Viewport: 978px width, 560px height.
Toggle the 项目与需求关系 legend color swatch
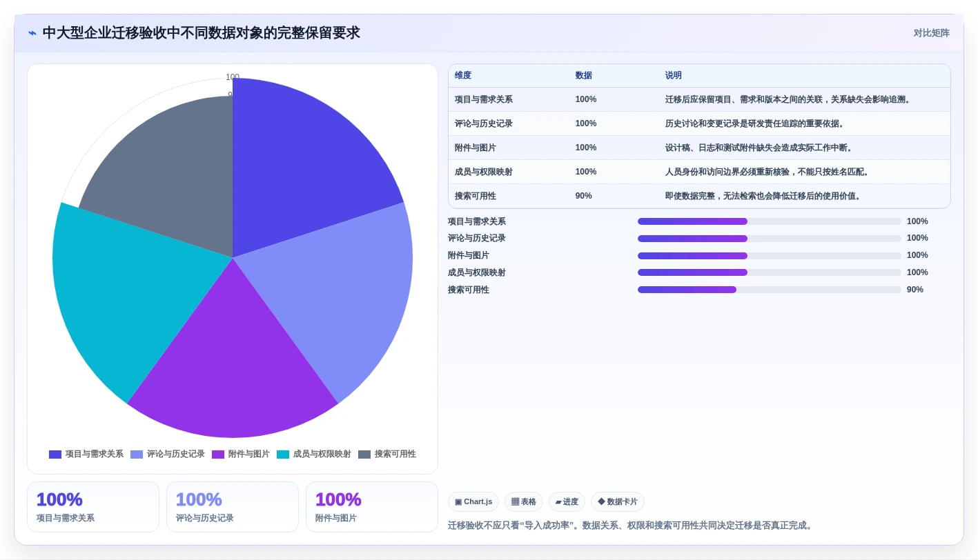55,454
